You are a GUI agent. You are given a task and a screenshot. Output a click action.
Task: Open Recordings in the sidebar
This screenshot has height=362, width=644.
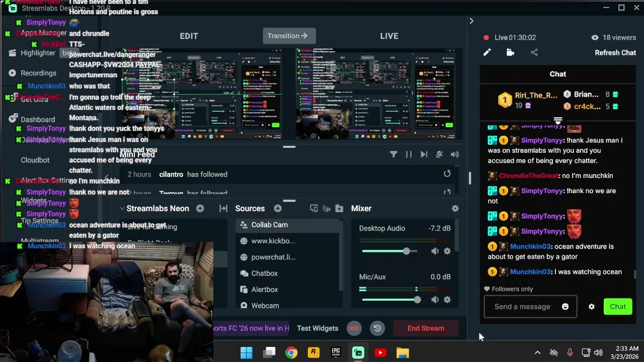point(38,73)
